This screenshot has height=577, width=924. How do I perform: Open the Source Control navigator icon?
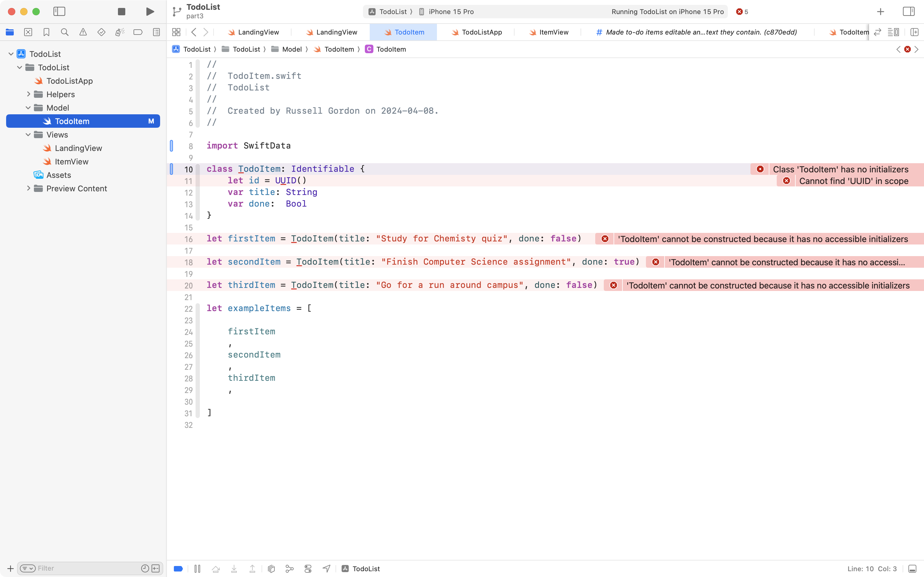pos(28,32)
